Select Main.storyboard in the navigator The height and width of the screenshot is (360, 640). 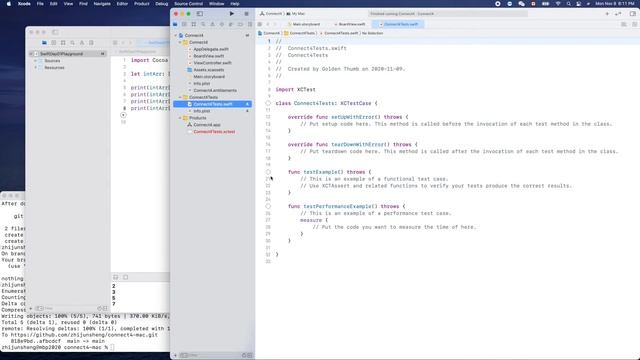[206, 77]
